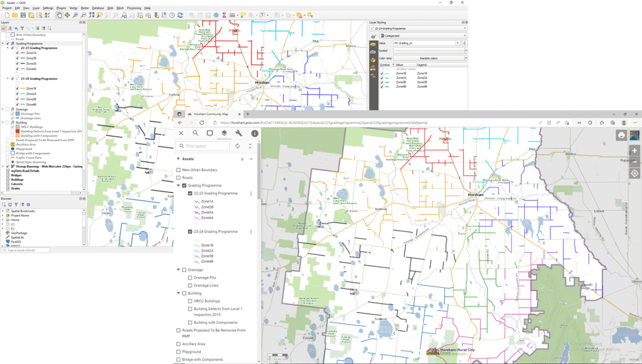Viewport: 642px width, 364px height.
Task: Click the search magnifier in Pozi sidebar
Action: 195,133
